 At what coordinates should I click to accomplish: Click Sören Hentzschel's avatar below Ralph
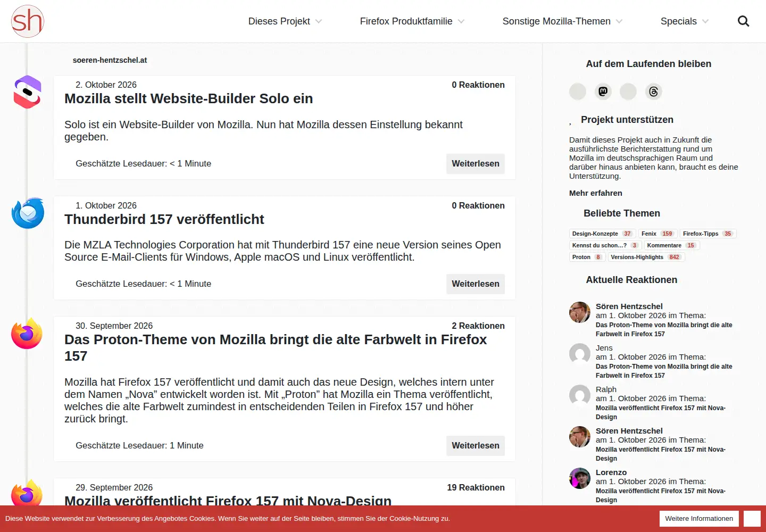(580, 437)
